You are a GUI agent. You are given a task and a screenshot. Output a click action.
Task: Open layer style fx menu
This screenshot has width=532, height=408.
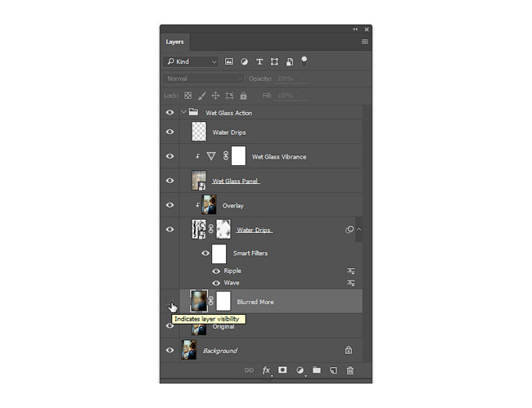point(266,370)
